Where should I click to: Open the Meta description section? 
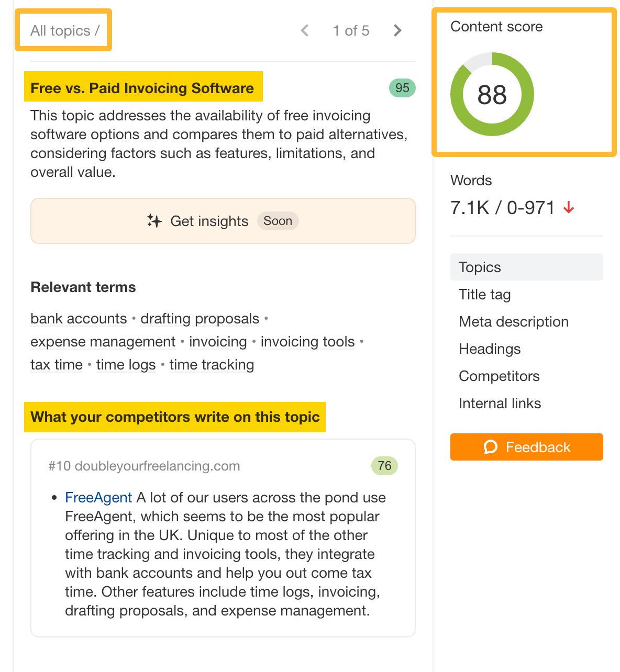(x=514, y=322)
